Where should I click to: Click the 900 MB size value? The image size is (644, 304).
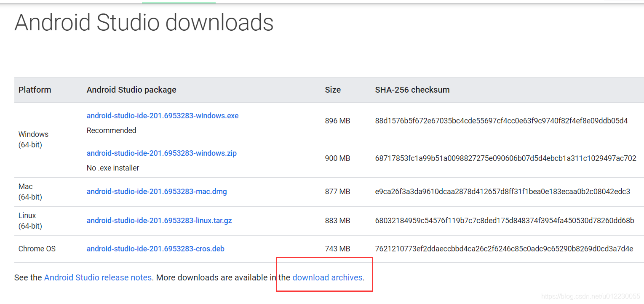[338, 158]
